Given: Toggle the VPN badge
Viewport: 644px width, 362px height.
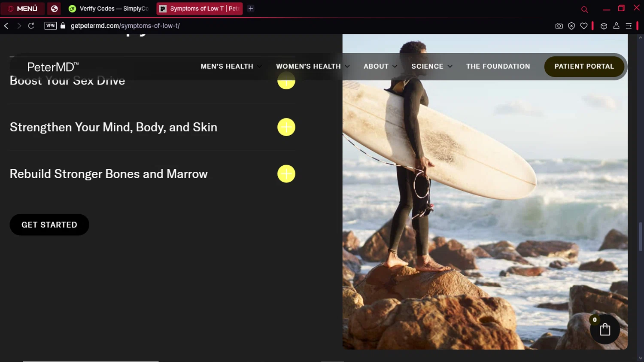Looking at the screenshot, I should tap(51, 26).
